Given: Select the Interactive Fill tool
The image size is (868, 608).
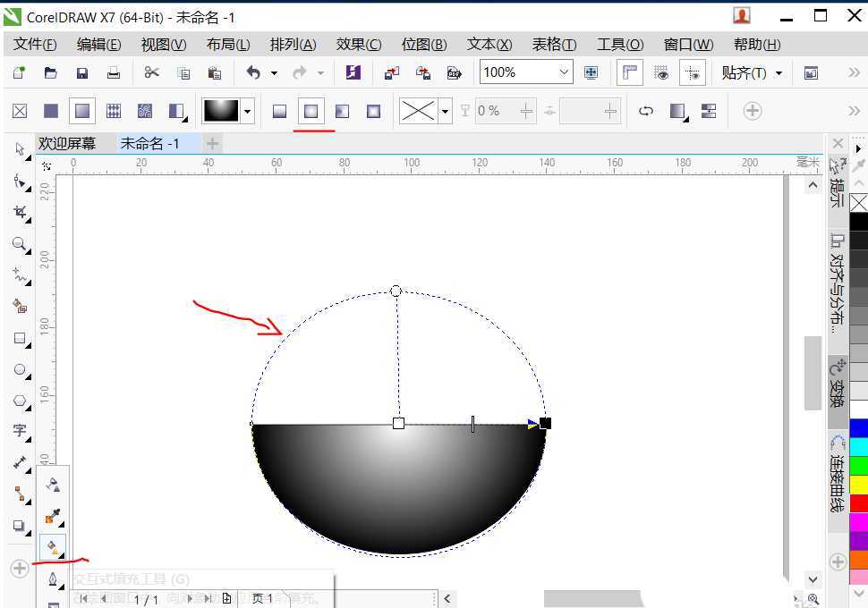Looking at the screenshot, I should pos(52,546).
